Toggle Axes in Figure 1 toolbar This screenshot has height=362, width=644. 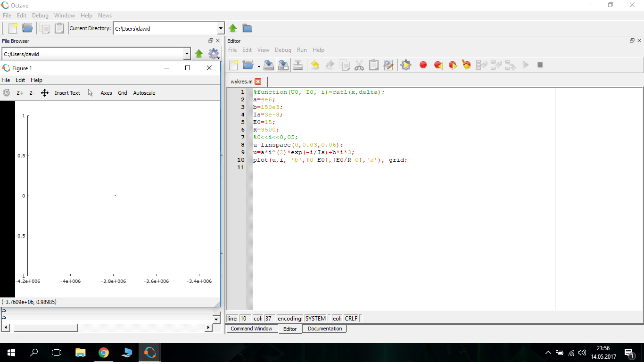pyautogui.click(x=106, y=93)
